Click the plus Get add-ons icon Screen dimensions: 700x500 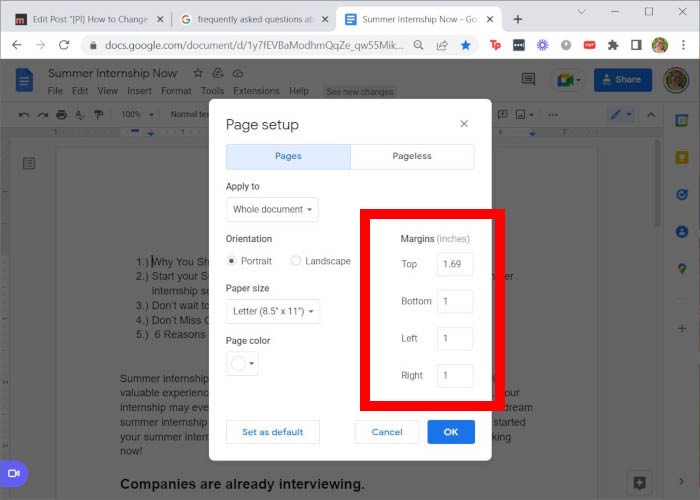pyautogui.click(x=682, y=329)
